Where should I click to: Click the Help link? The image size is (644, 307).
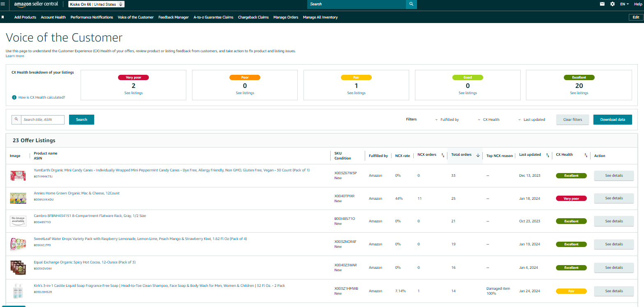click(x=638, y=4)
